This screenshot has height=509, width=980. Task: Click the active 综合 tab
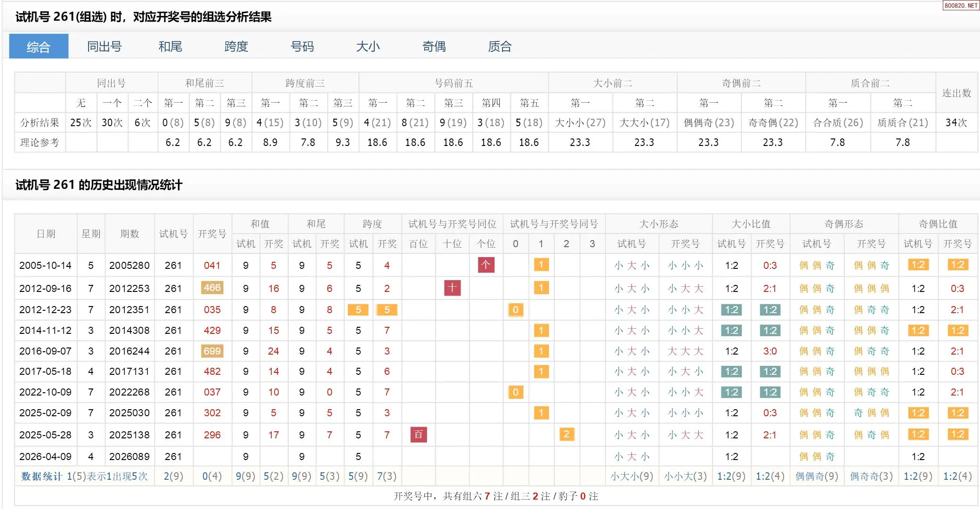(39, 47)
